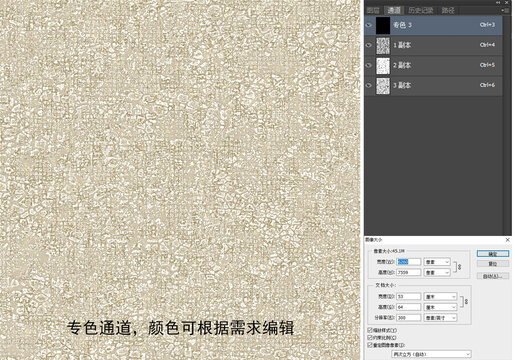Confirm with the 确定 button
515x360 pixels.
point(493,254)
